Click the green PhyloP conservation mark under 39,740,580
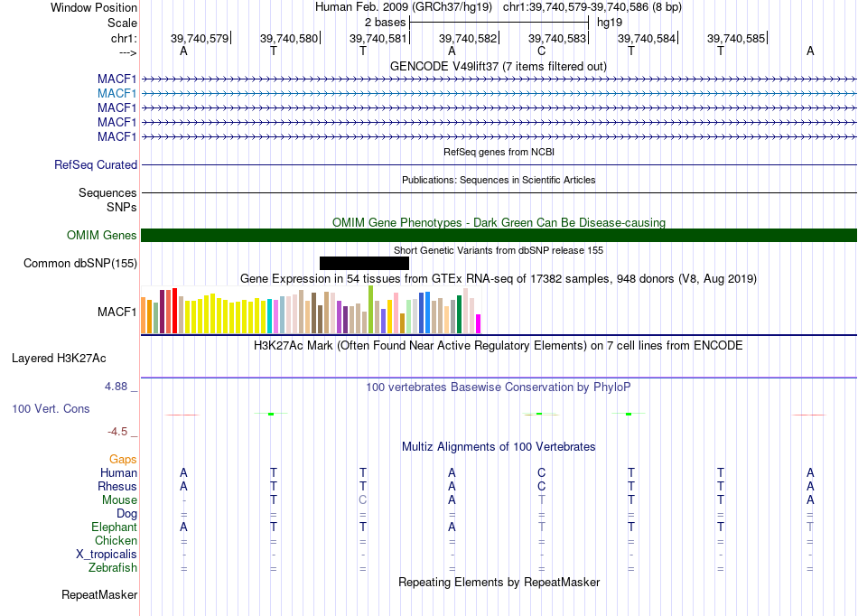The width and height of the screenshot is (858, 616). pos(271,415)
